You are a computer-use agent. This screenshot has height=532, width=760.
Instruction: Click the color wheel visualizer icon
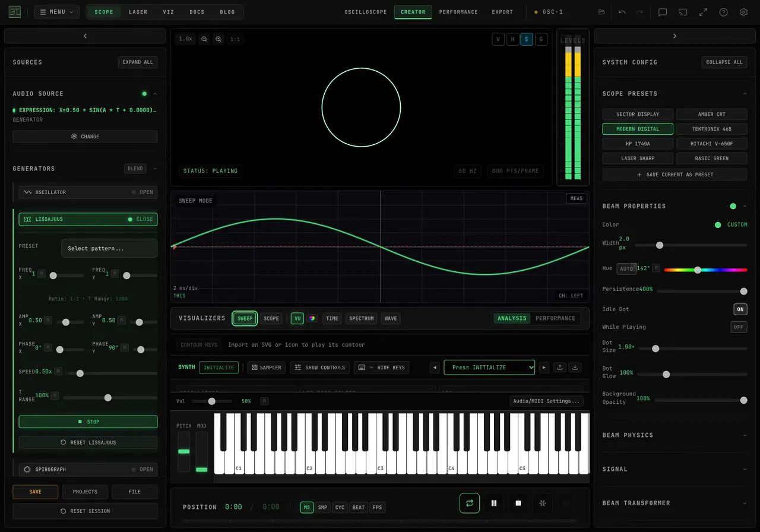pyautogui.click(x=312, y=318)
